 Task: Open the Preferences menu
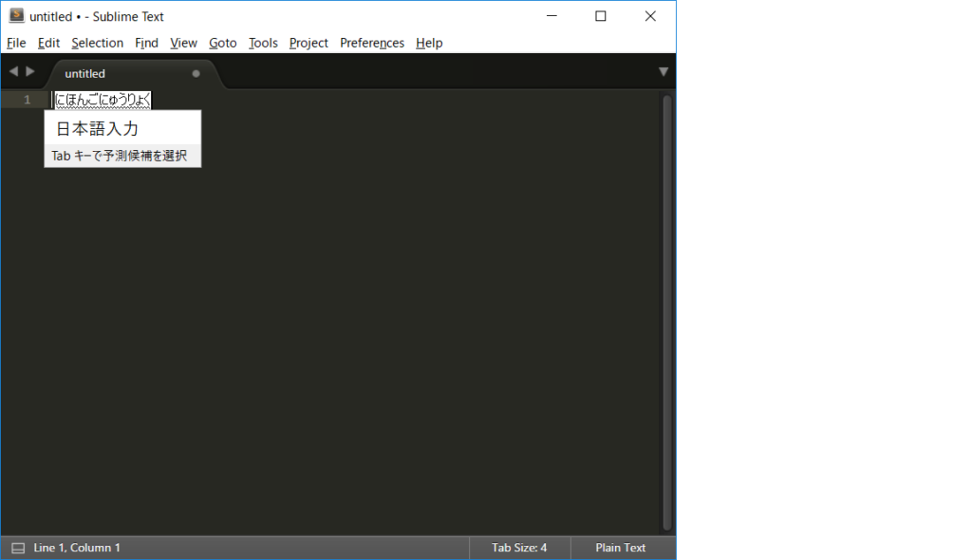[x=372, y=43]
